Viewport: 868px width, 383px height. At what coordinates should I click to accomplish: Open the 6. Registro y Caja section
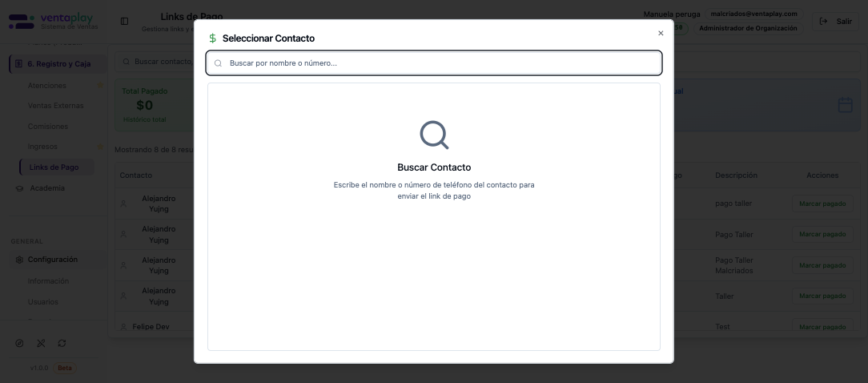coord(58,64)
